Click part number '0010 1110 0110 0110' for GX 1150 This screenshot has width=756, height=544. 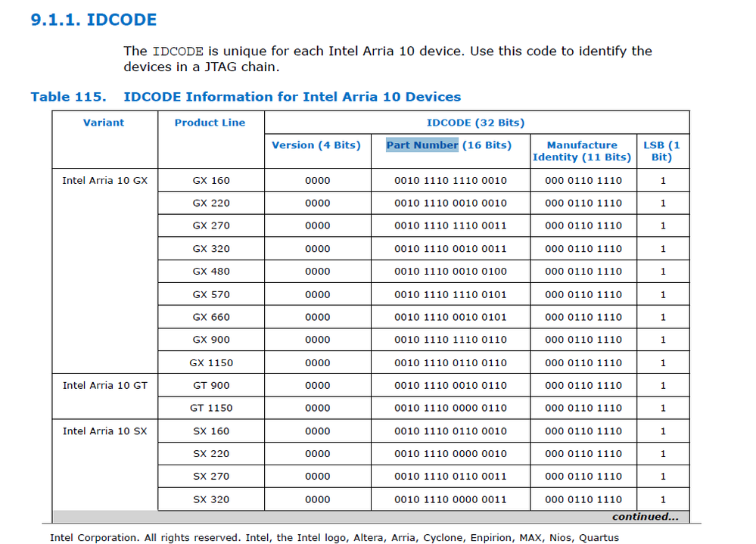pos(450,363)
